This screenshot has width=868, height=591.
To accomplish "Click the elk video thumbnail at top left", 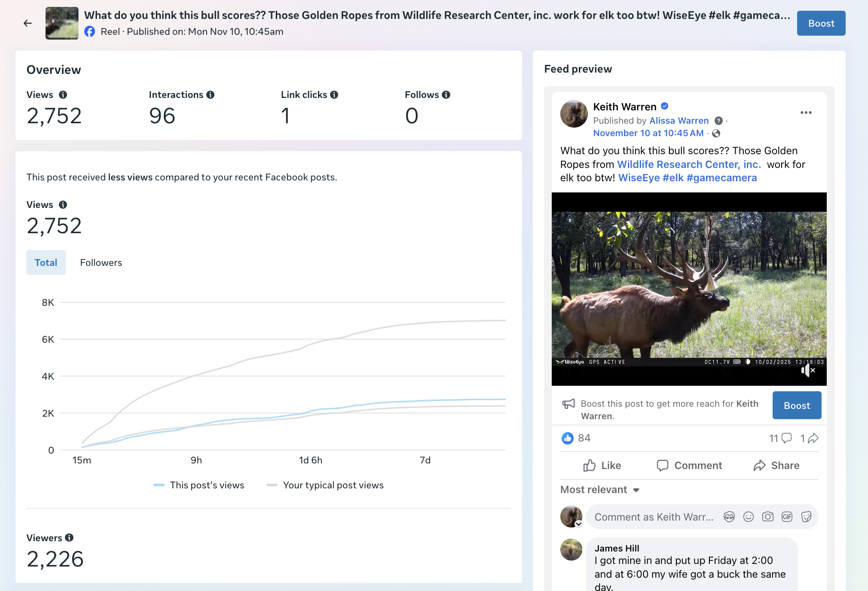I will coord(62,23).
